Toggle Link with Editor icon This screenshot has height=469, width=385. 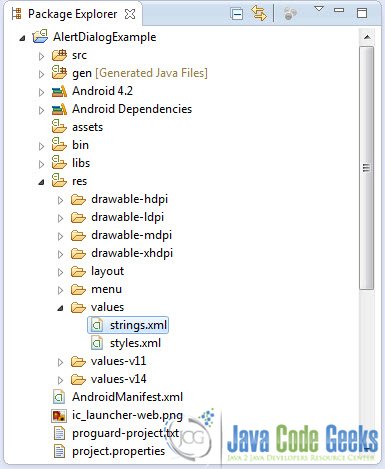pyautogui.click(x=259, y=14)
